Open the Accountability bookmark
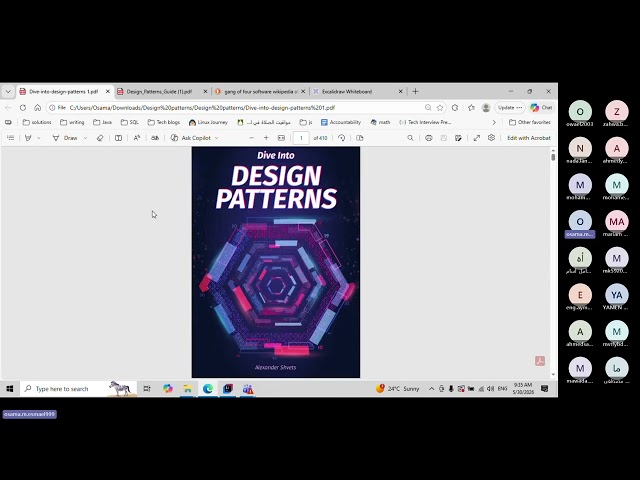Image resolution: width=640 pixels, height=480 pixels. tap(341, 122)
